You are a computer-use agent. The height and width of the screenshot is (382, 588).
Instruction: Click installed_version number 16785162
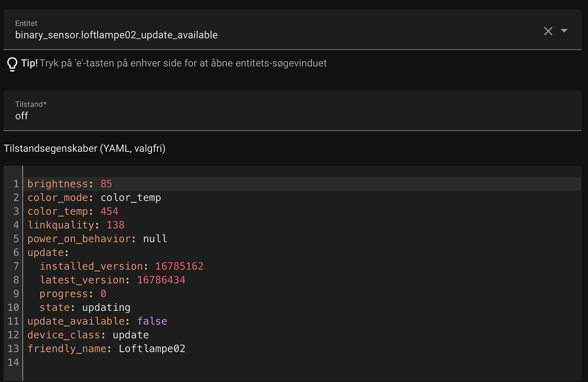click(179, 266)
